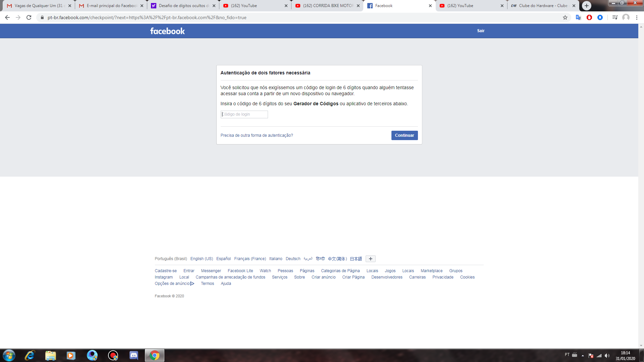Select 日本語 language
Viewport: 644px width, 362px height.
pyautogui.click(x=356, y=259)
